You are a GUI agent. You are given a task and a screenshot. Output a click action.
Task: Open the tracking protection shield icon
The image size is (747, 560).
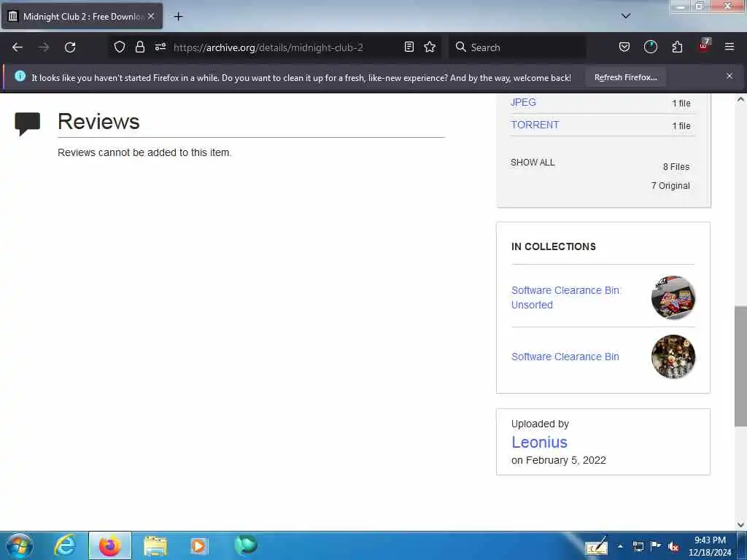120,47
